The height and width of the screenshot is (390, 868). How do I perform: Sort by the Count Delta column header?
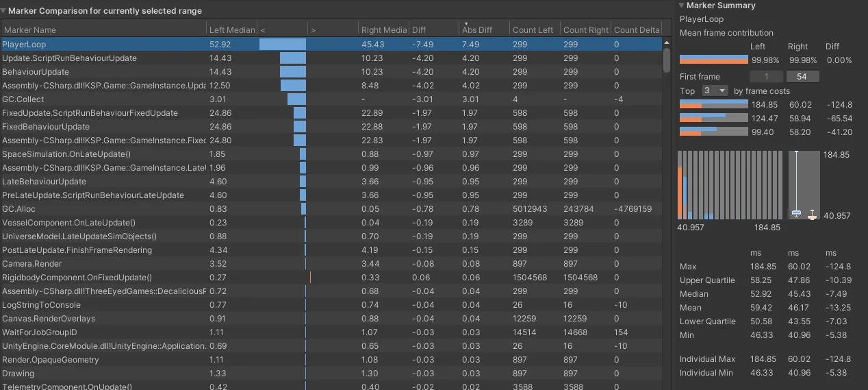(x=637, y=29)
